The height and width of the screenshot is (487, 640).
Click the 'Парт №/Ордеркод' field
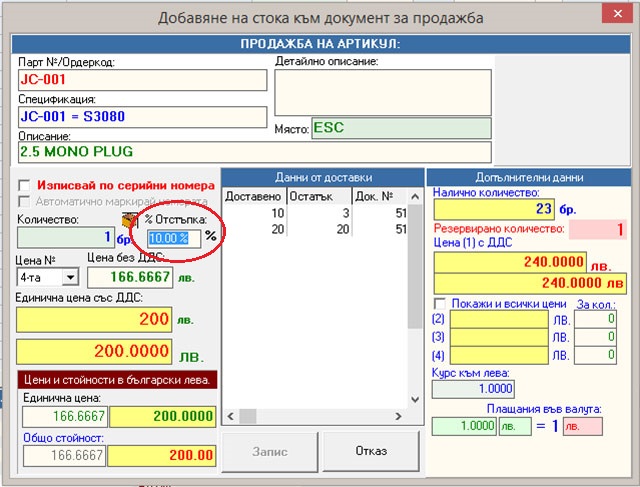[141, 81]
